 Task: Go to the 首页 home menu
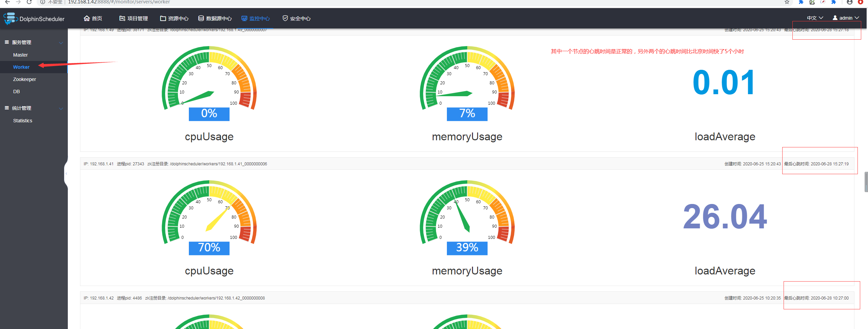tap(93, 18)
